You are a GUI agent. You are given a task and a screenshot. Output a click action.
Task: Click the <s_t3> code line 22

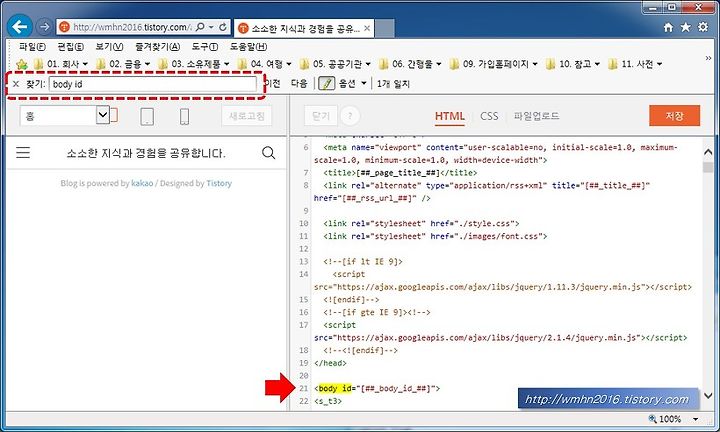coord(328,401)
